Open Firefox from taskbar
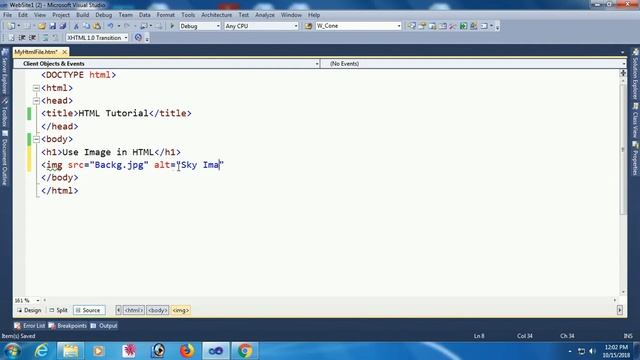Viewport: 640px width, 360px height. click(187, 351)
